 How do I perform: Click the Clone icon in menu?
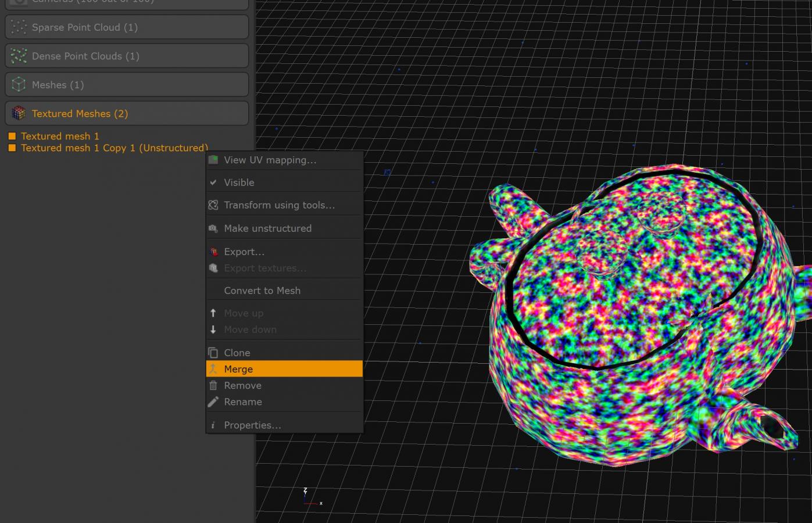click(x=213, y=353)
